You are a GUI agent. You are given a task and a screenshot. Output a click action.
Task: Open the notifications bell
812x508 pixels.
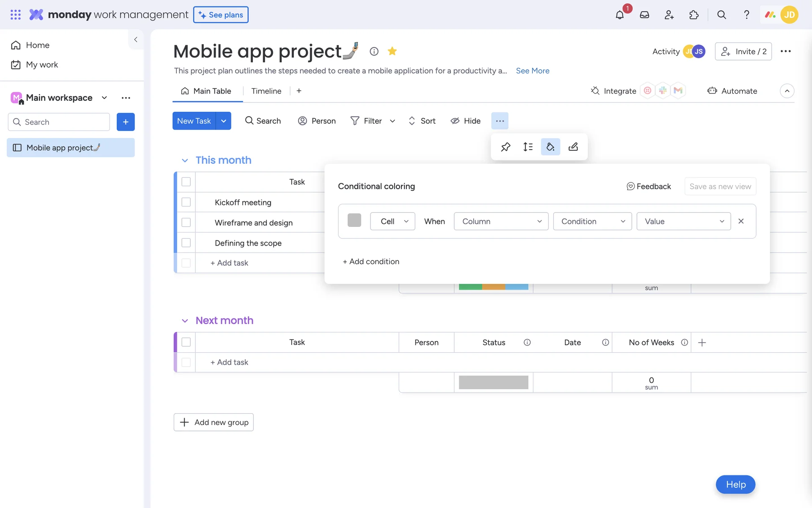click(x=620, y=15)
